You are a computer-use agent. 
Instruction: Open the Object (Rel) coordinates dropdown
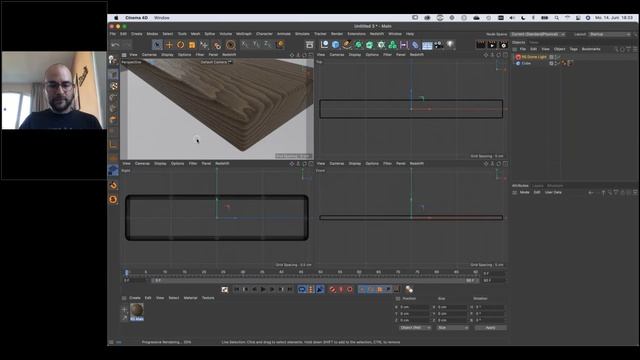pyautogui.click(x=415, y=328)
